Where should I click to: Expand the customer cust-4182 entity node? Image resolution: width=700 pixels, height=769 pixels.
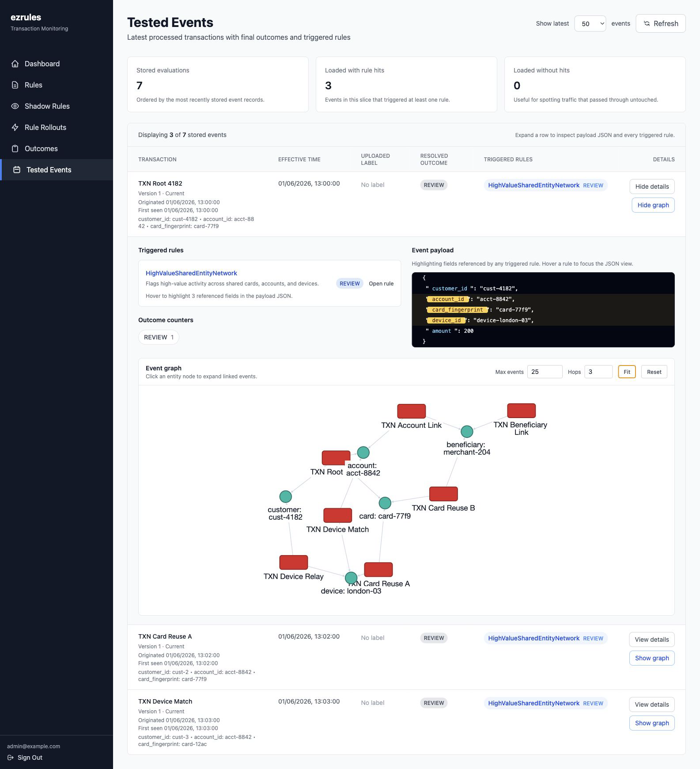point(286,497)
